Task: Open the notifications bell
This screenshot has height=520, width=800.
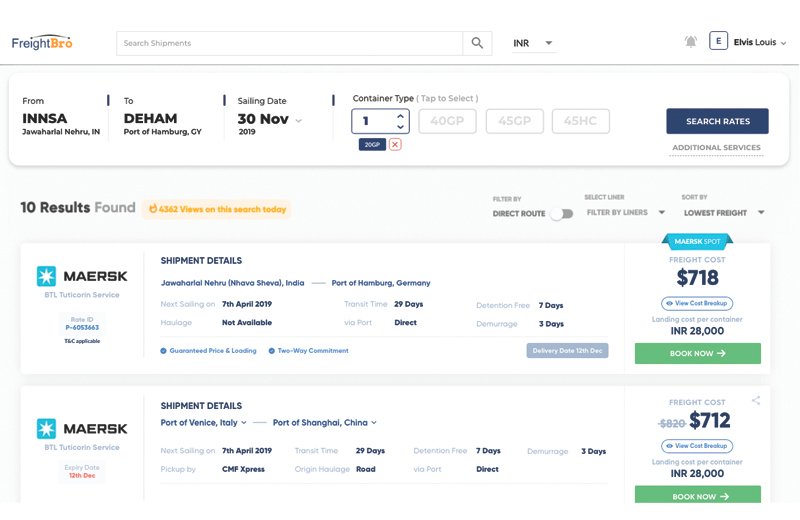Action: click(x=690, y=42)
